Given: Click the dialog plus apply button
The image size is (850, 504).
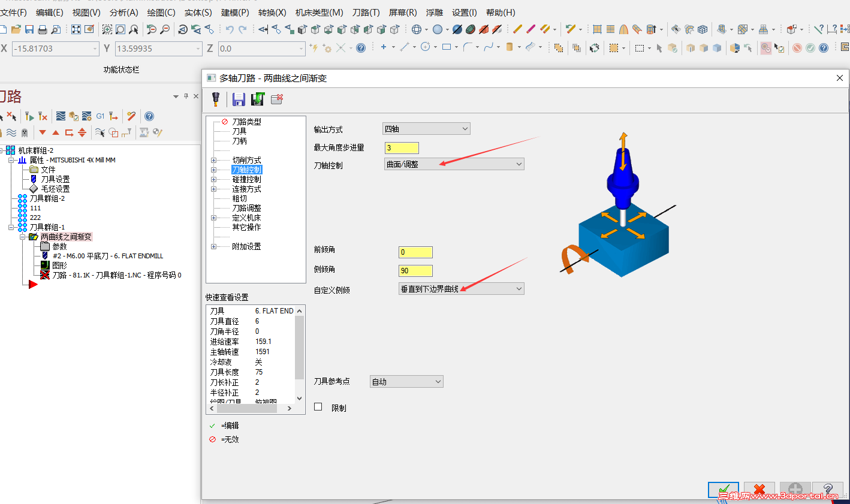Looking at the screenshot, I should click(x=795, y=490).
